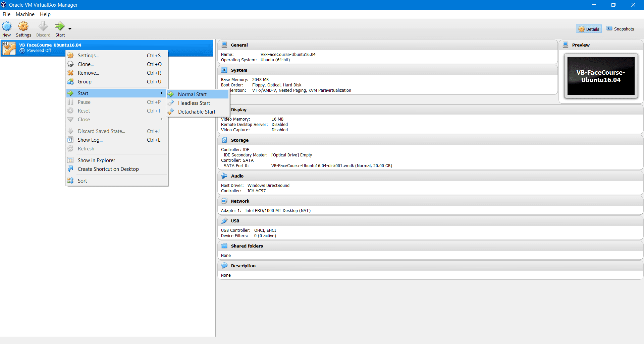Click the Audio section header

[430, 176]
